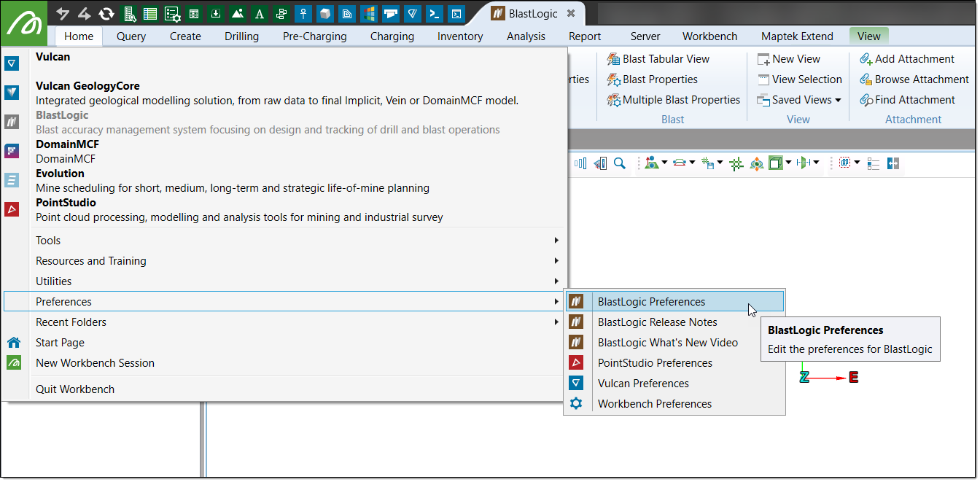This screenshot has width=980, height=482.
Task: Click Browse Attachment button
Action: pyautogui.click(x=914, y=79)
